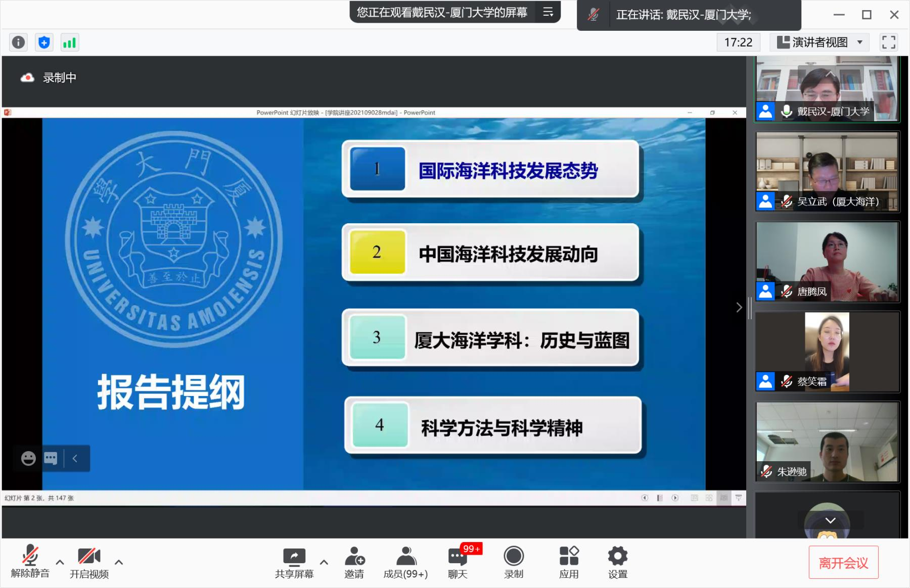Click the red 离开会议 button
The width and height of the screenshot is (910, 588).
click(843, 563)
